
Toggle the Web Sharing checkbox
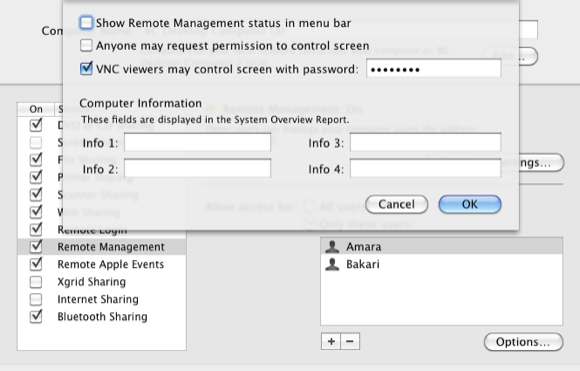(36, 212)
